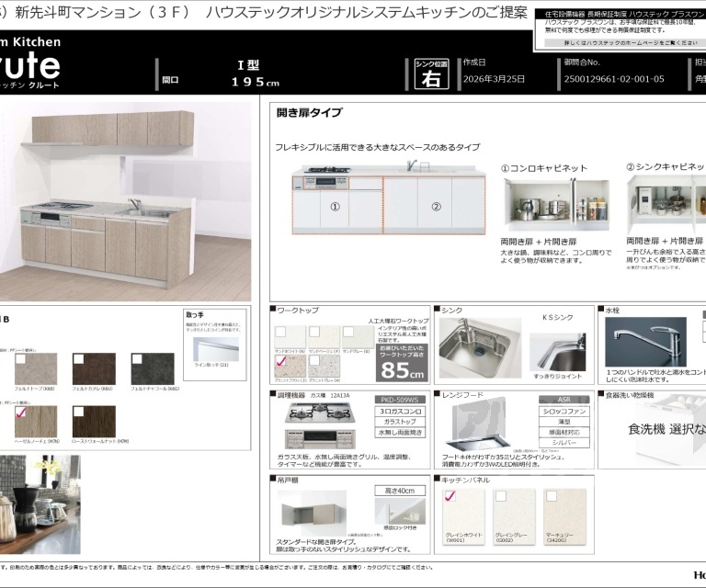The width and height of the screenshot is (706, 588).
Task: Click the kitchen front elevation diagram
Action: point(389,198)
